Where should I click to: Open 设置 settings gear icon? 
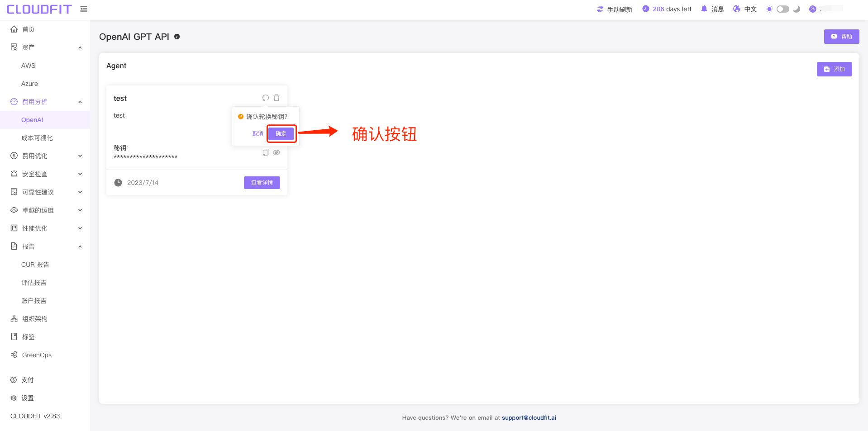(14, 398)
